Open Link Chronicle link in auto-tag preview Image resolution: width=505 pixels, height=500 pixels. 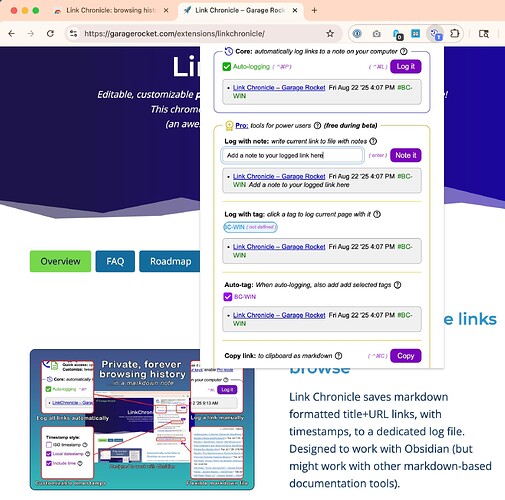(x=279, y=315)
